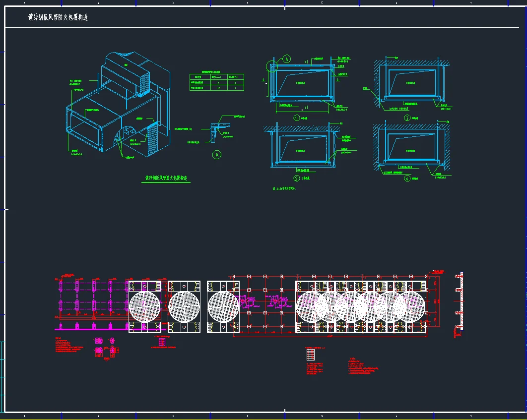Click the A callout bubble beside section 1
Screen dimensions: 527x420
(x=286, y=59)
